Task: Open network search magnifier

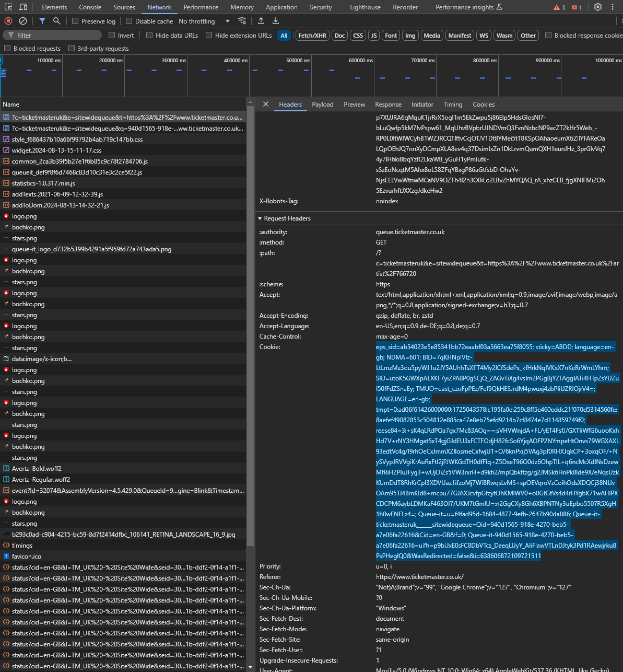Action: tap(56, 21)
